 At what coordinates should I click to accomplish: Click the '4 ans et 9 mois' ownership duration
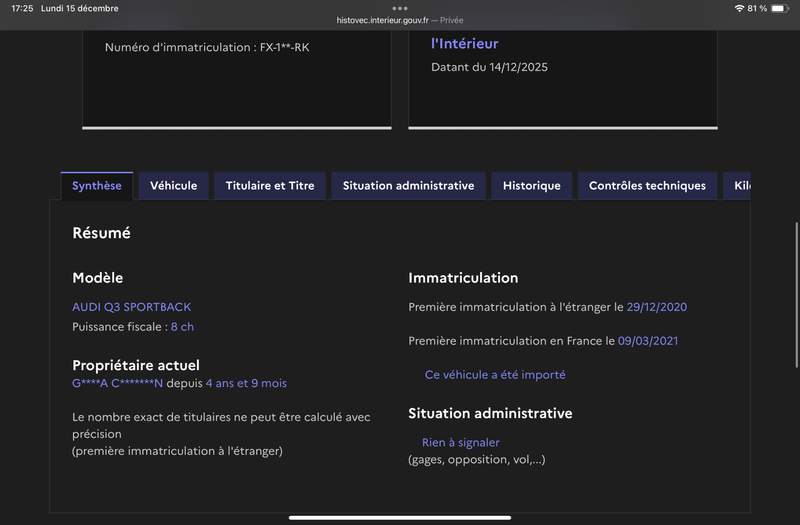[246, 383]
